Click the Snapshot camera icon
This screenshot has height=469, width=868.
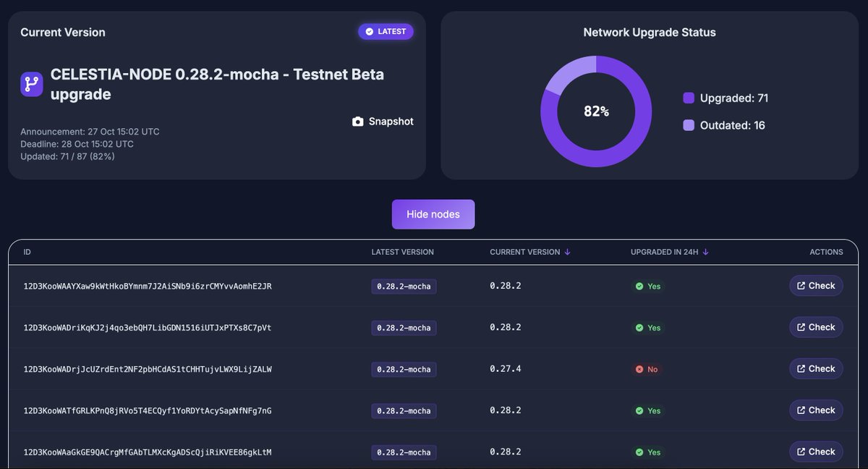[x=357, y=121]
